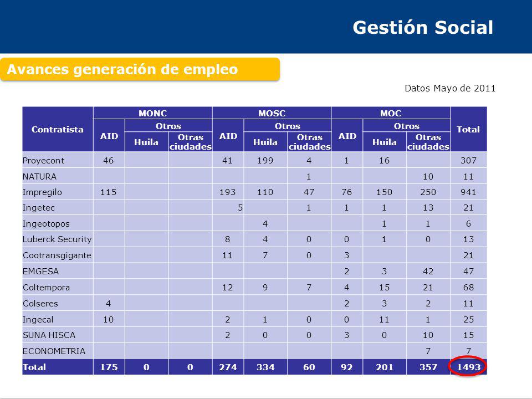This screenshot has width=532, height=399.
Task: Click Impregilo's total value "941"
Action: (x=469, y=192)
